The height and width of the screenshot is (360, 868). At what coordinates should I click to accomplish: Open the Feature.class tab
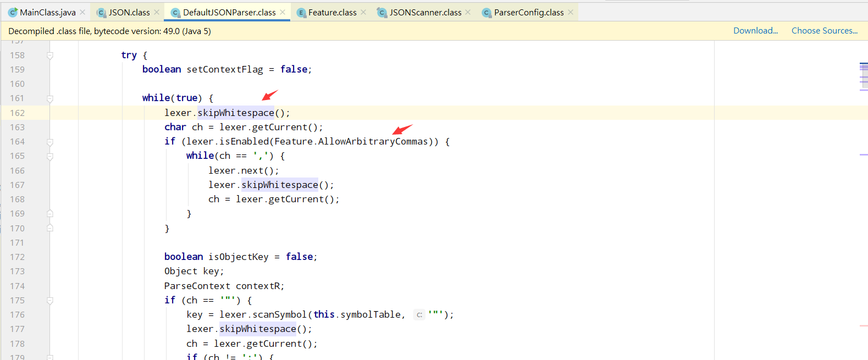pos(332,12)
